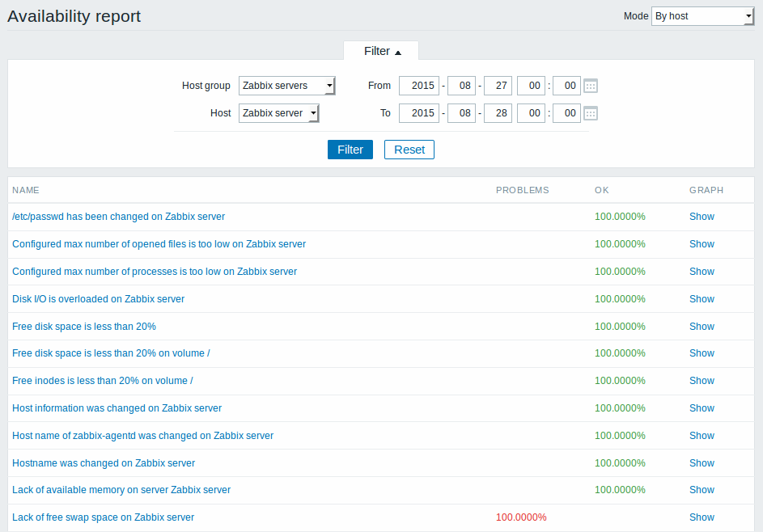The height and width of the screenshot is (532, 763).
Task: Show graph for max number of opened files
Action: point(702,244)
